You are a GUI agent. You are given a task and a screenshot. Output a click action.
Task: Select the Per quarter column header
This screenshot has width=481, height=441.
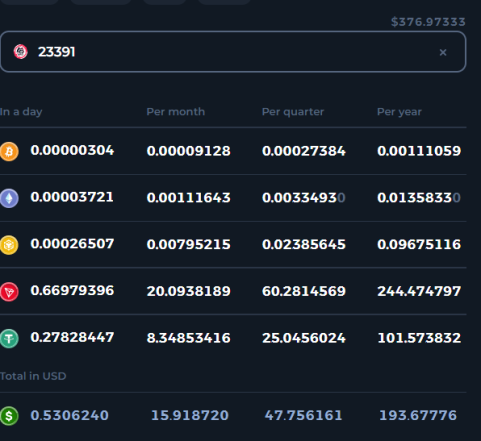[293, 112]
